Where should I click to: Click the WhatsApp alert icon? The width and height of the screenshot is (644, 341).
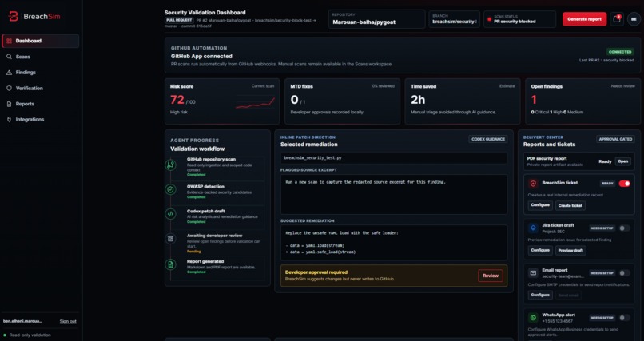point(533,317)
